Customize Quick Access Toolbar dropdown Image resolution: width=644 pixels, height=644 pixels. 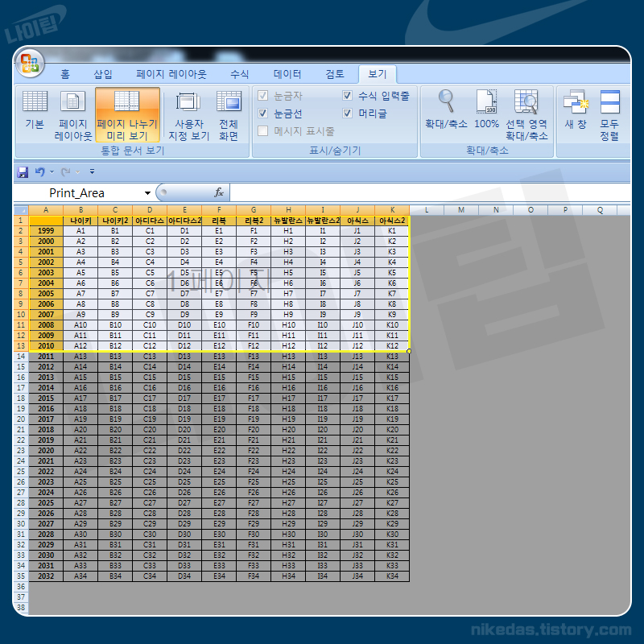tap(92, 171)
